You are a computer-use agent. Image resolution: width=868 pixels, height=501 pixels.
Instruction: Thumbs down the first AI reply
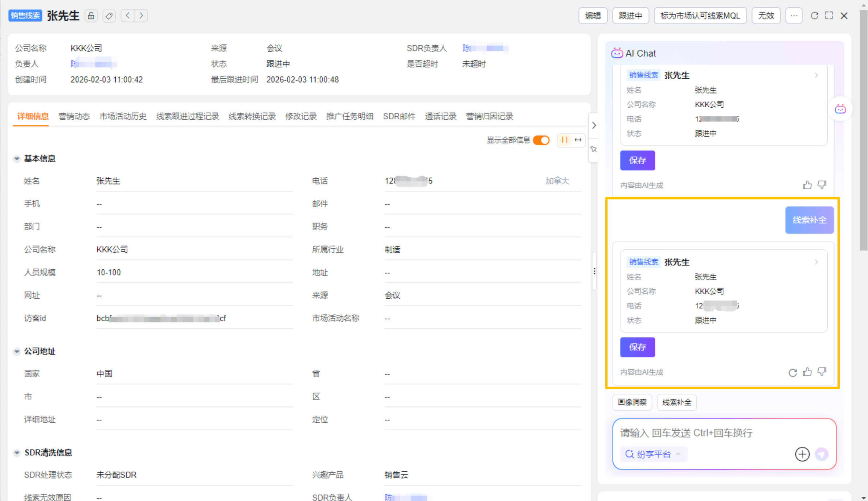[822, 185]
